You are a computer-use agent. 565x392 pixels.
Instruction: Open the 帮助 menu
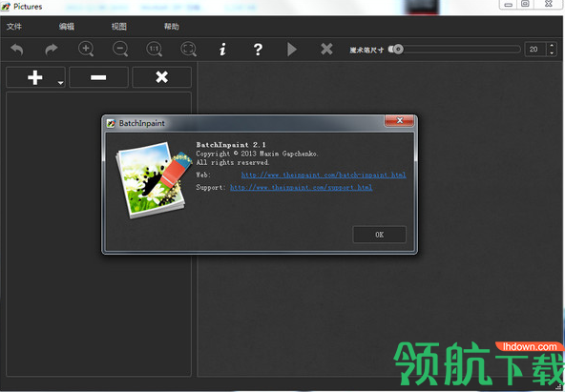pyautogui.click(x=172, y=27)
